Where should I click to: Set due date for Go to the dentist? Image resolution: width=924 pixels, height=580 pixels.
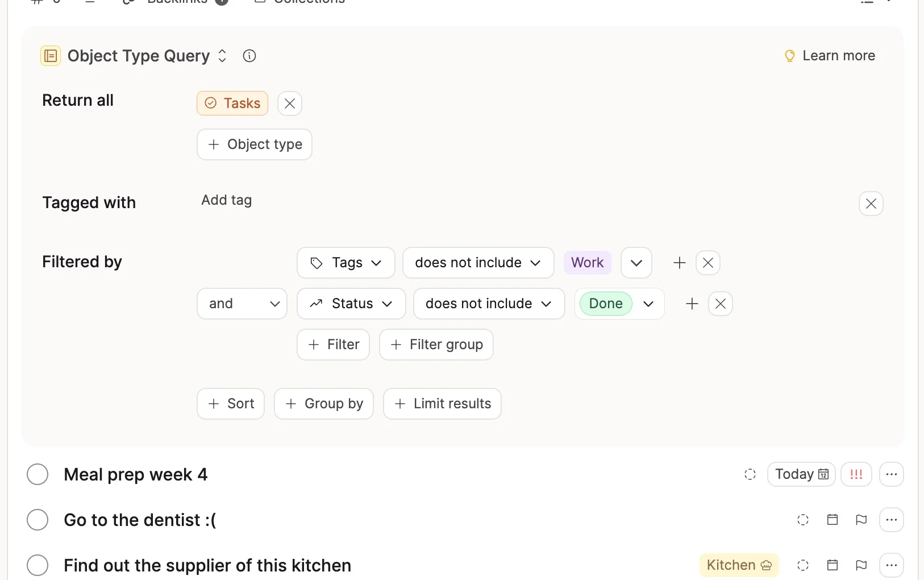[833, 520]
